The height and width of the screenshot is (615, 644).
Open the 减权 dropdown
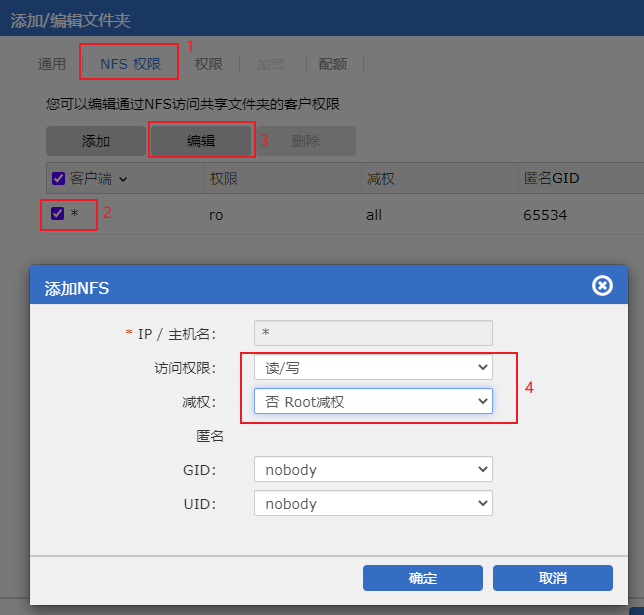tap(373, 402)
